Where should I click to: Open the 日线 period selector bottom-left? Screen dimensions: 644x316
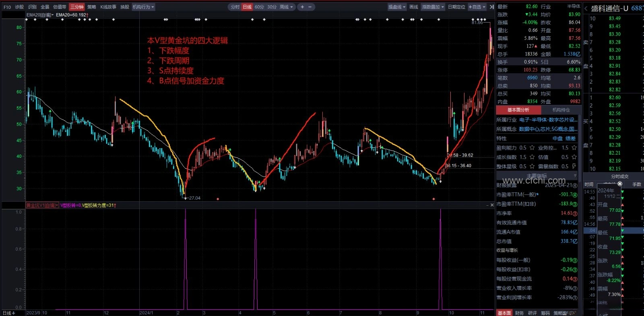point(8,313)
